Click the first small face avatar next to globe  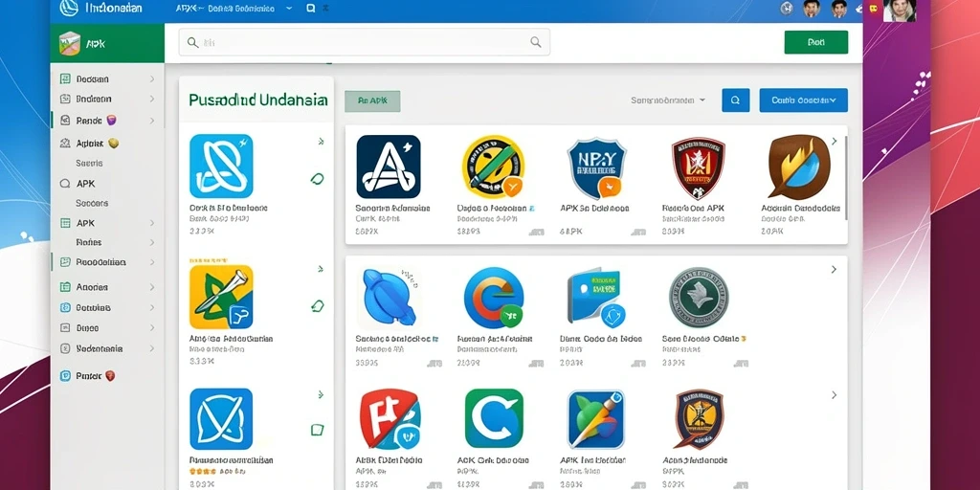(x=812, y=9)
